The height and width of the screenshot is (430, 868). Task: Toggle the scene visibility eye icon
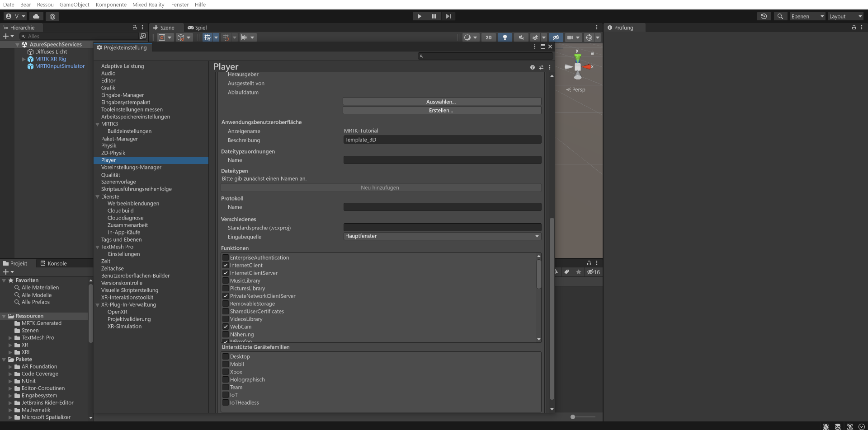coord(556,37)
